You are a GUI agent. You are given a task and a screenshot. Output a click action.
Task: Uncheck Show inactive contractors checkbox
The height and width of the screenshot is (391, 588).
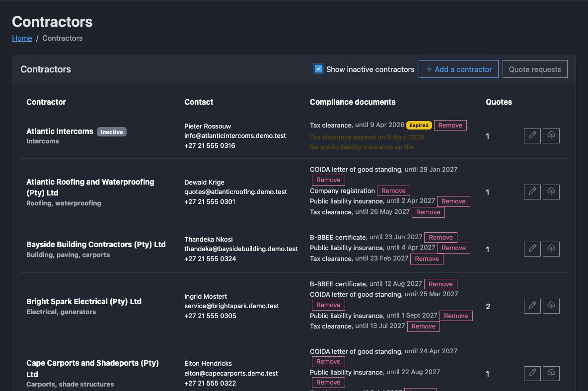coord(318,69)
